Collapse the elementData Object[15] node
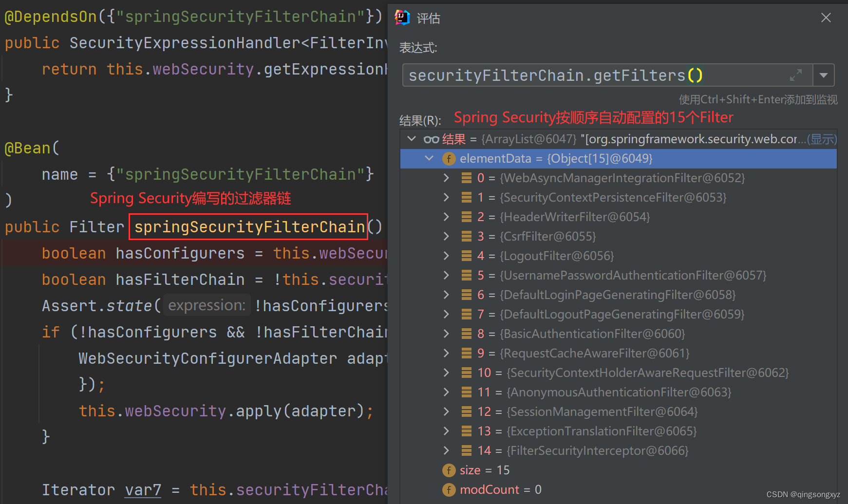This screenshot has height=504, width=848. pos(429,158)
